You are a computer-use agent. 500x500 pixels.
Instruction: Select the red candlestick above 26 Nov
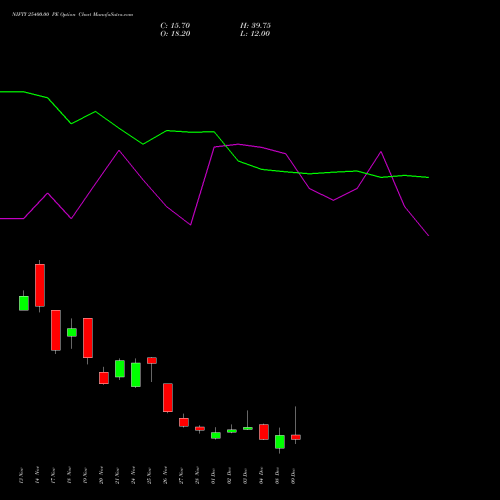168,398
